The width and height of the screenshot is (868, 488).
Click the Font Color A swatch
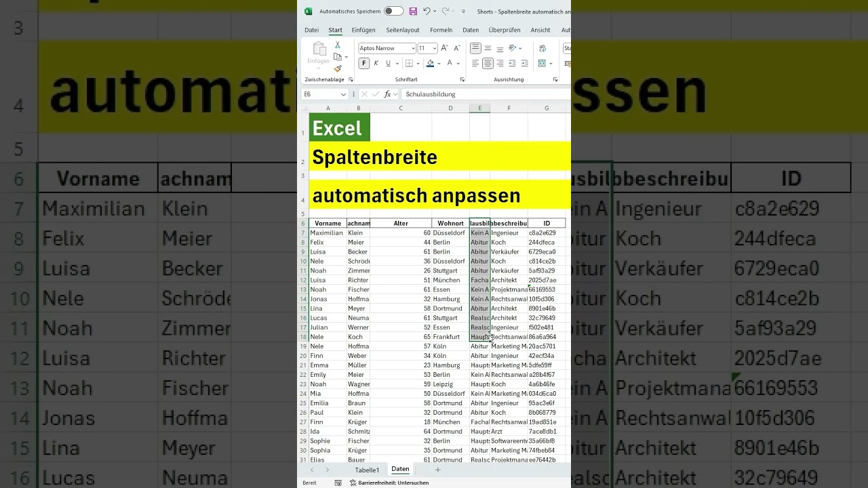[448, 63]
